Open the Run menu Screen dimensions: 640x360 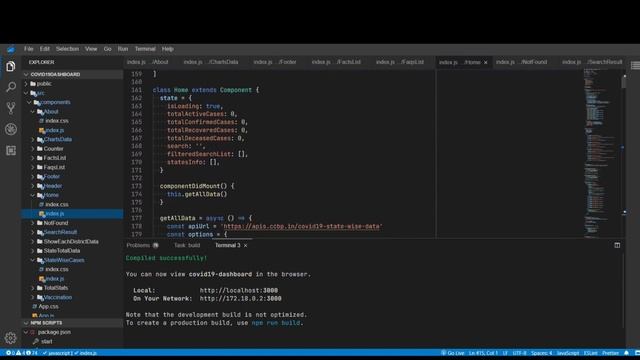(123, 49)
